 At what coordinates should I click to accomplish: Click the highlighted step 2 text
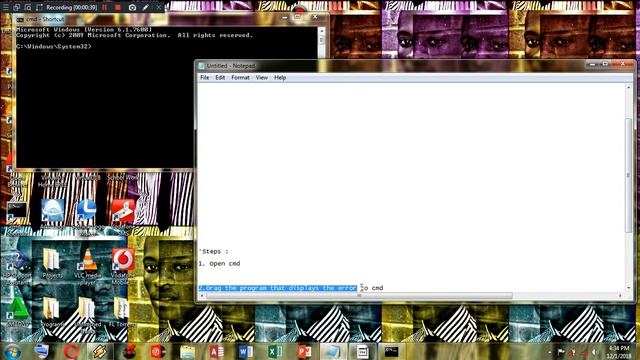pyautogui.click(x=278, y=288)
